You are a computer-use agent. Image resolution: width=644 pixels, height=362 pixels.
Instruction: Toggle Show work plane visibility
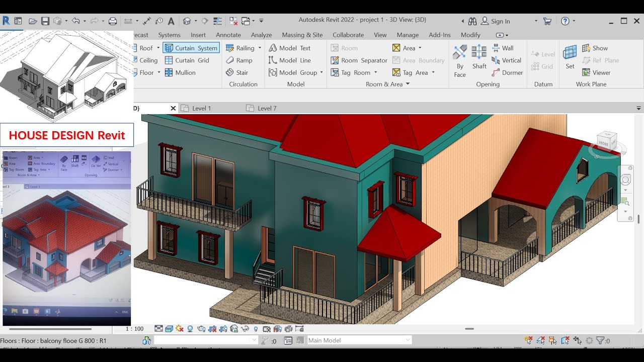[x=595, y=48]
